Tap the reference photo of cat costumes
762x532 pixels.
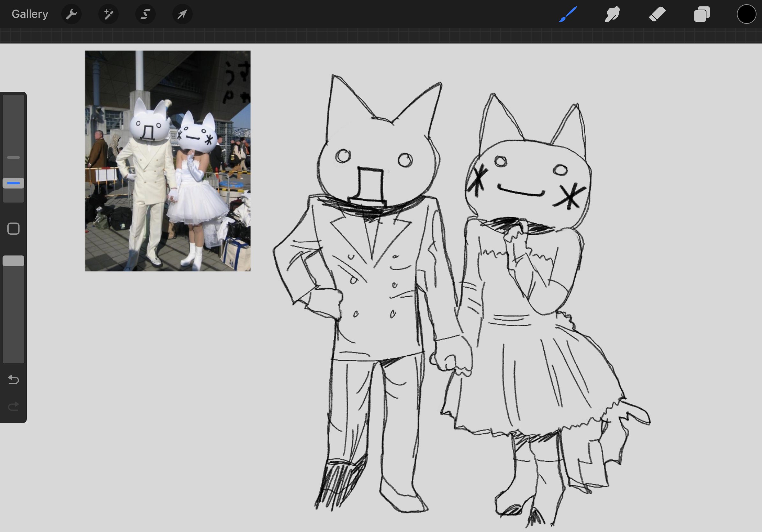(168, 161)
